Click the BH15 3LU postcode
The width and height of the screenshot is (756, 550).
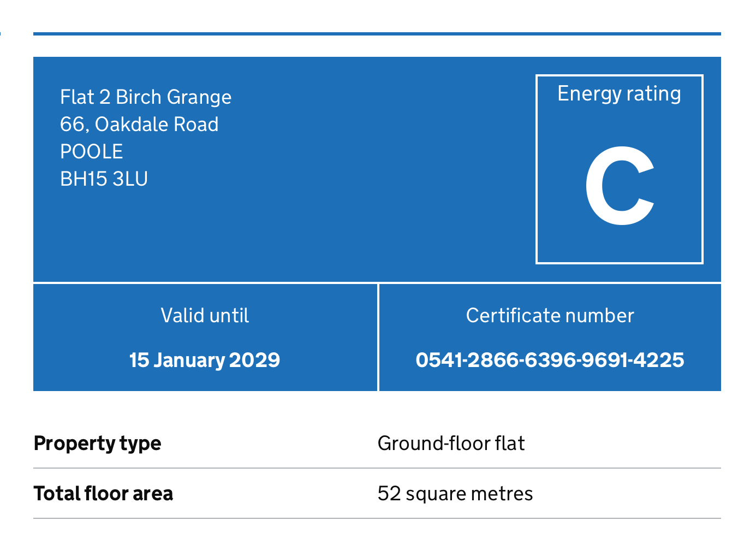click(x=104, y=179)
